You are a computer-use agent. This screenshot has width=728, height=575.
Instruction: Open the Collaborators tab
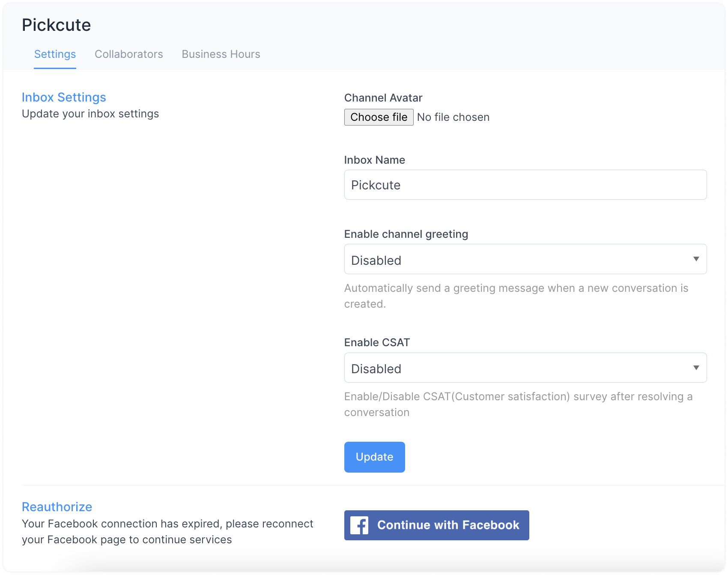(128, 54)
